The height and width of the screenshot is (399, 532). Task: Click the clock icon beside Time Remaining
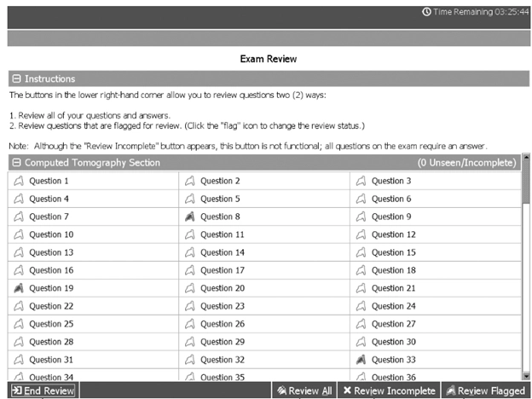click(426, 13)
